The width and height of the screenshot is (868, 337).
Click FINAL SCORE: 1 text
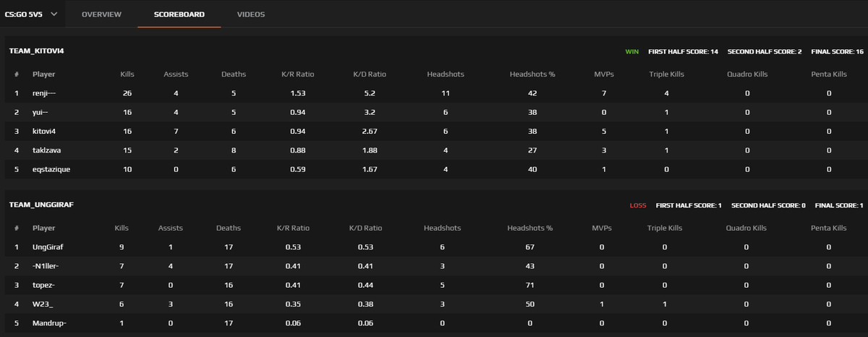pos(839,205)
